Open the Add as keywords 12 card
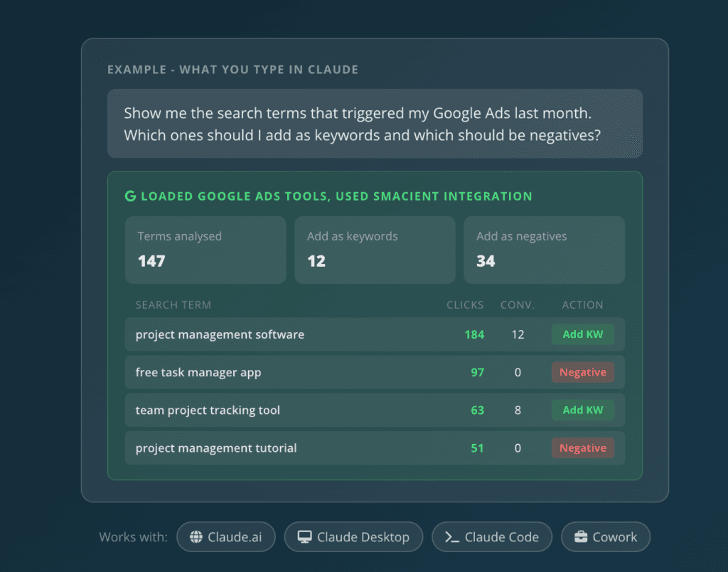728x572 pixels. tap(375, 250)
